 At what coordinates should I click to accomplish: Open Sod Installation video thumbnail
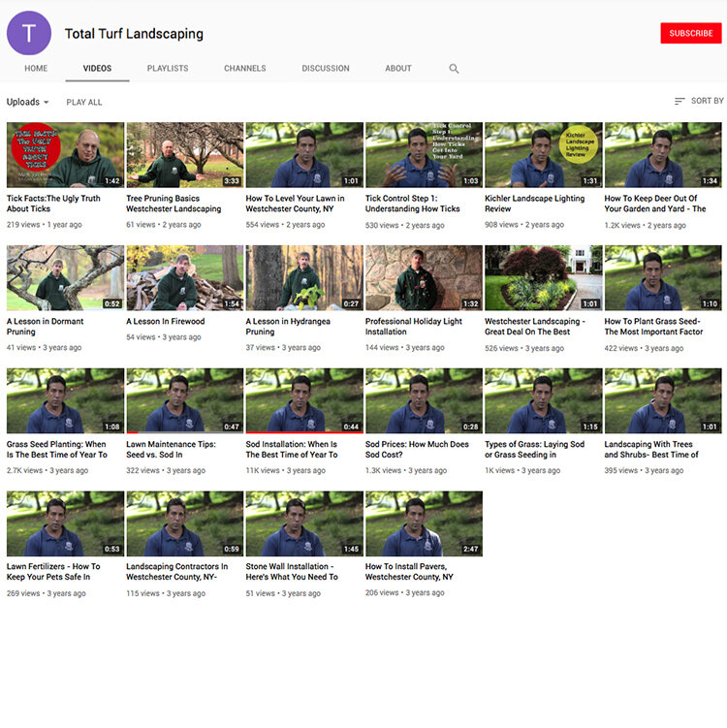pos(304,401)
